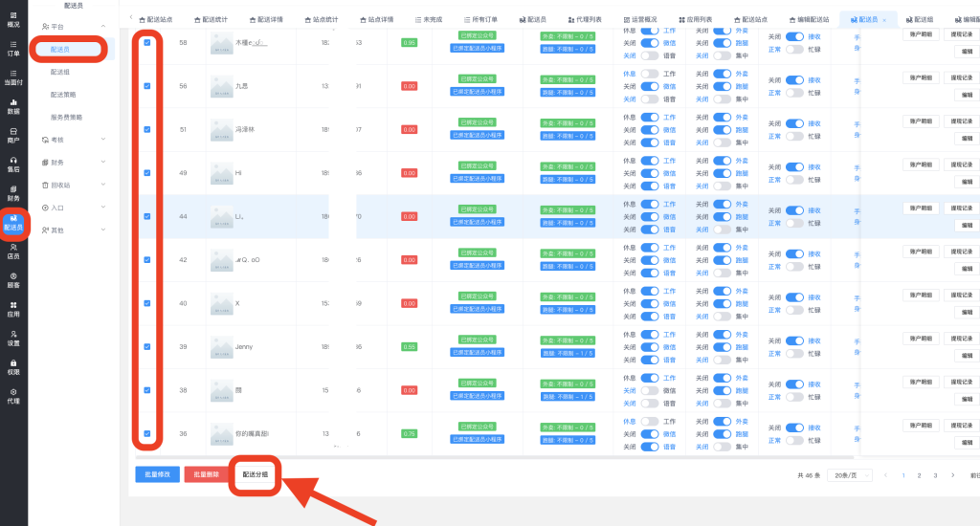
Task: Open 商户 merchants in the left sidebar
Action: pos(13,136)
